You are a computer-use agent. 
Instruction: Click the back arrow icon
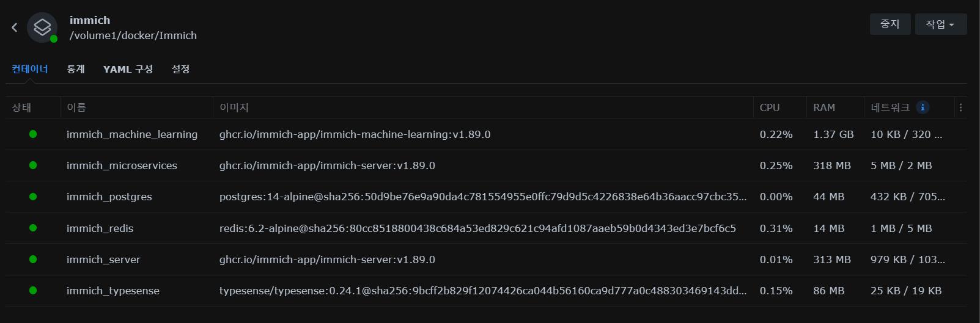click(15, 27)
